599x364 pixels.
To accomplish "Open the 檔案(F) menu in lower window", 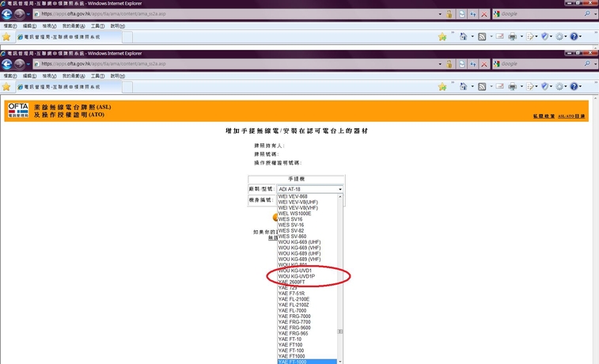I will pos(11,74).
